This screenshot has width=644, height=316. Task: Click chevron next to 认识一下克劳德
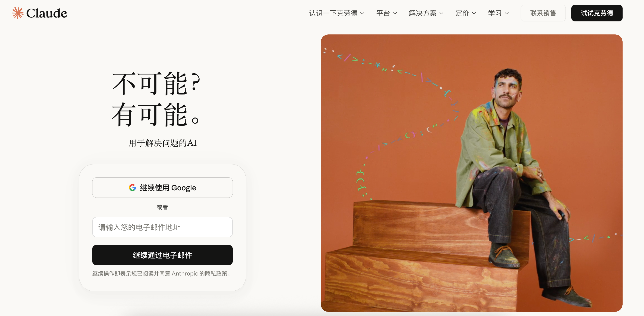pos(362,13)
